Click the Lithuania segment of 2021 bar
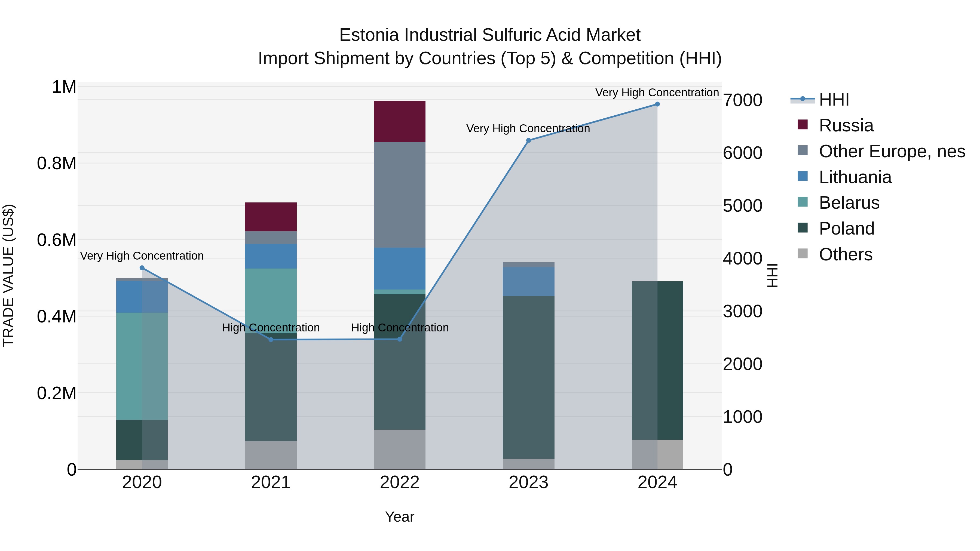Viewport: 980px width, 551px height. coord(271,257)
